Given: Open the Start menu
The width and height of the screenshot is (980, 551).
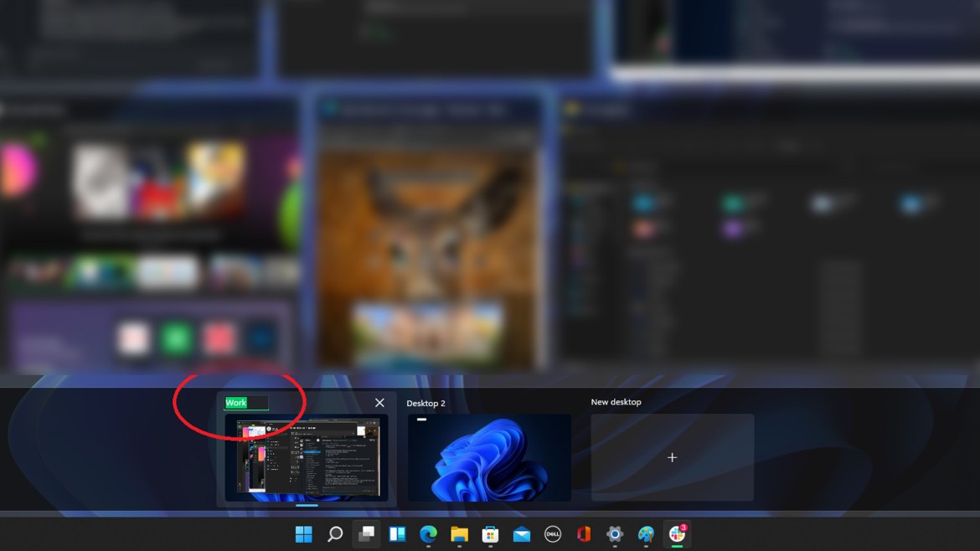Looking at the screenshot, I should tap(303, 533).
